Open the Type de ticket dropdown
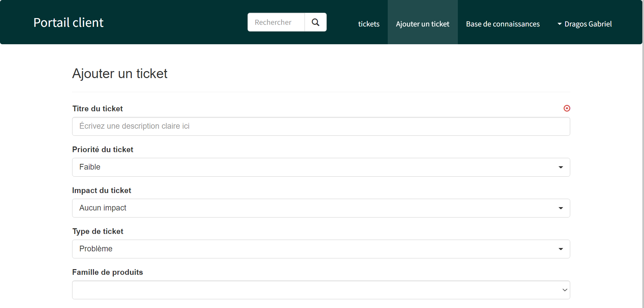The image size is (644, 308). [x=321, y=249]
